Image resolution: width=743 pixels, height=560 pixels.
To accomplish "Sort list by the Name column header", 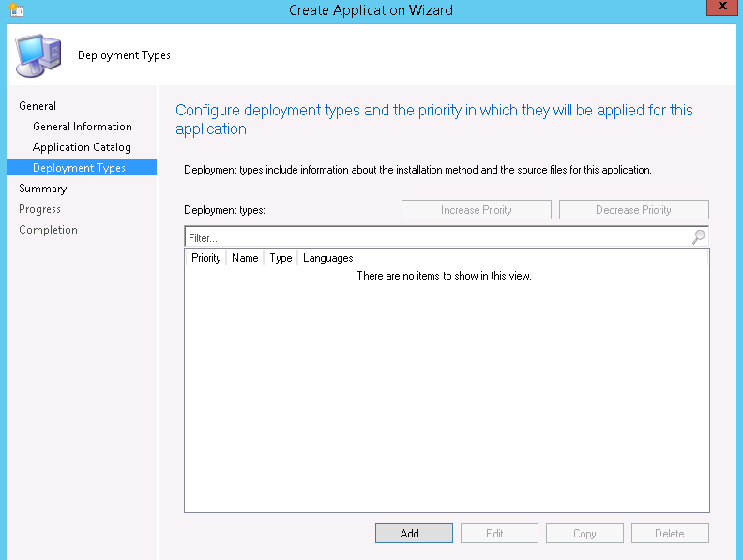I will pyautogui.click(x=245, y=258).
